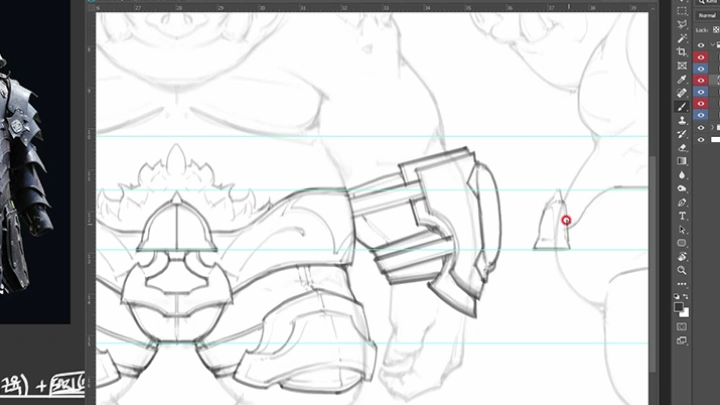
Task: Open the Normal blend mode dropdown
Action: tap(707, 16)
